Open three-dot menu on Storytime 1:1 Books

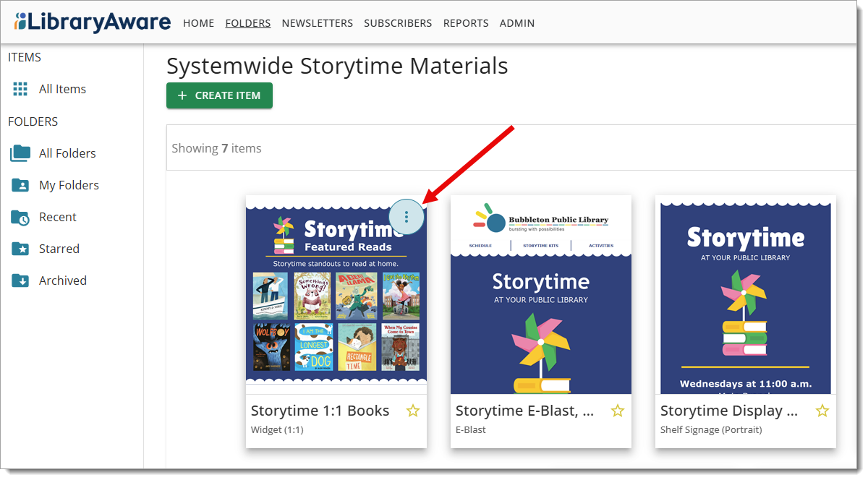407,216
